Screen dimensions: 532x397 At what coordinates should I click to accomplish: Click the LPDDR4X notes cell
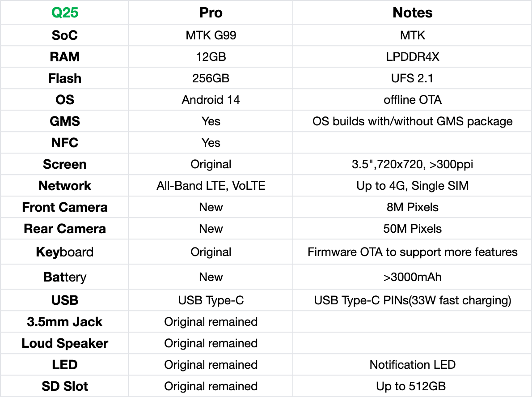412,57
